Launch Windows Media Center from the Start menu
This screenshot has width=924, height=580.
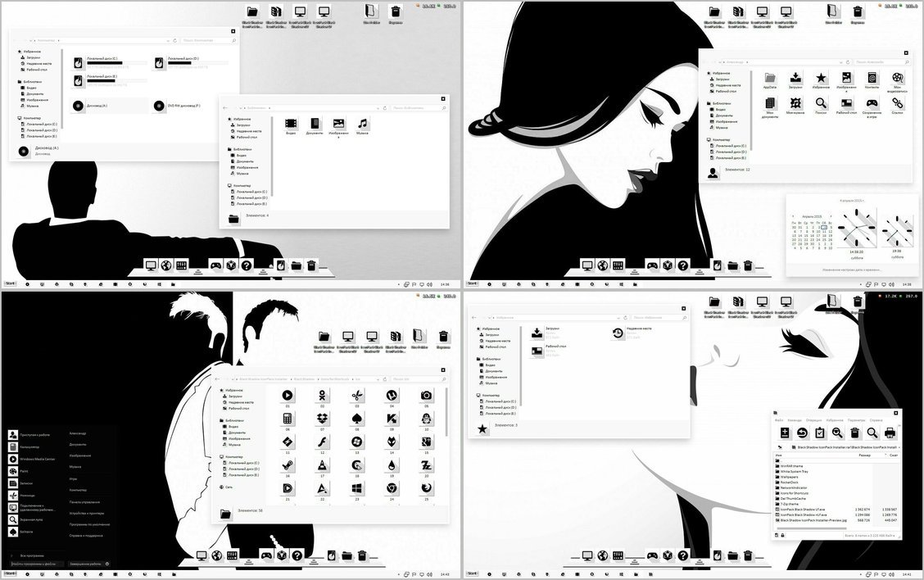37,459
